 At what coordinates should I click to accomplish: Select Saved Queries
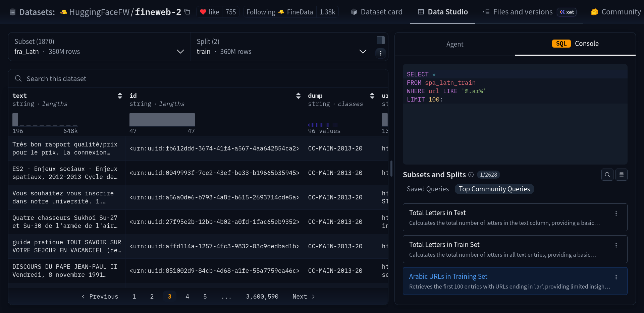tap(428, 189)
